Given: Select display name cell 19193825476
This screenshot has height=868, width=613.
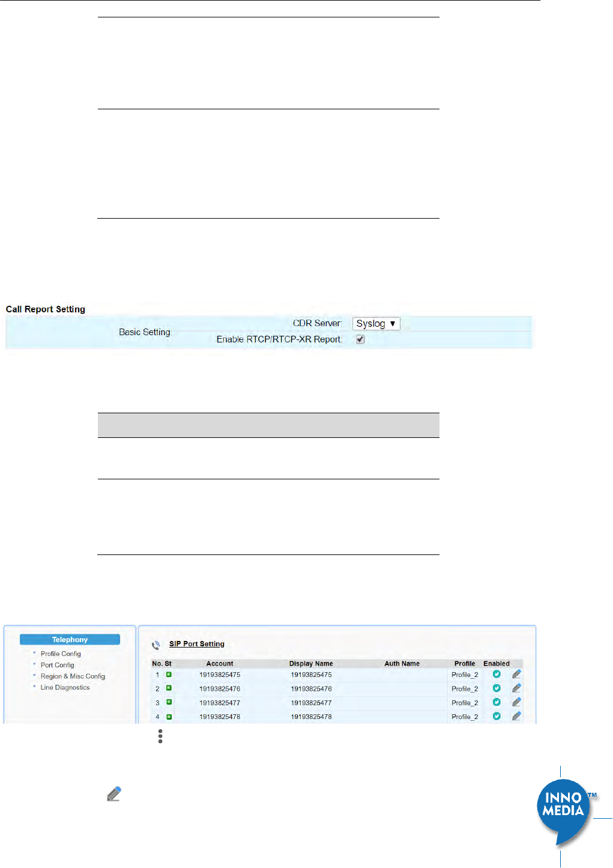Looking at the screenshot, I should click(x=311, y=689).
